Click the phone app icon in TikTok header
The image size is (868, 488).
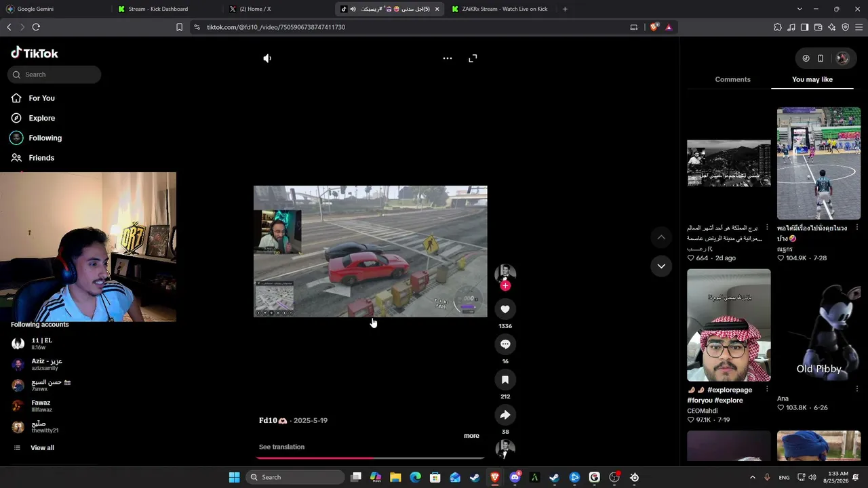click(820, 58)
